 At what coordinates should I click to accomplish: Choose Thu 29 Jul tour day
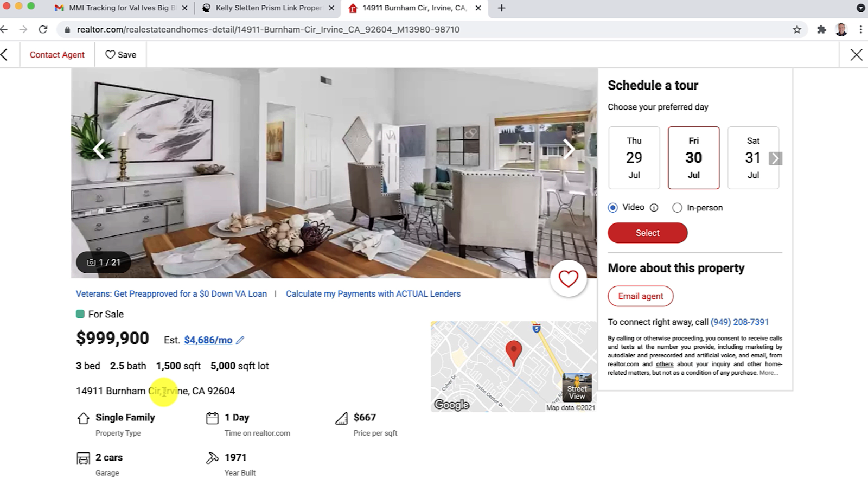[634, 158]
